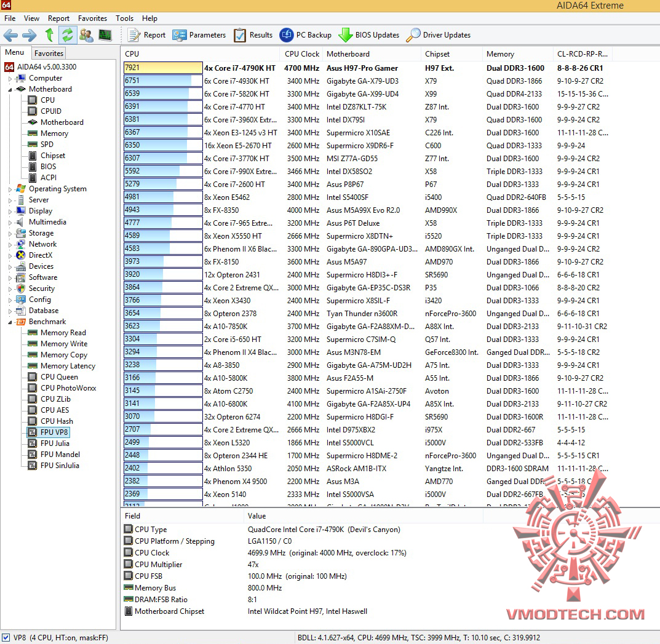This screenshot has width=660, height=644.
Task: Expand the Display tree node
Action: tap(10, 211)
